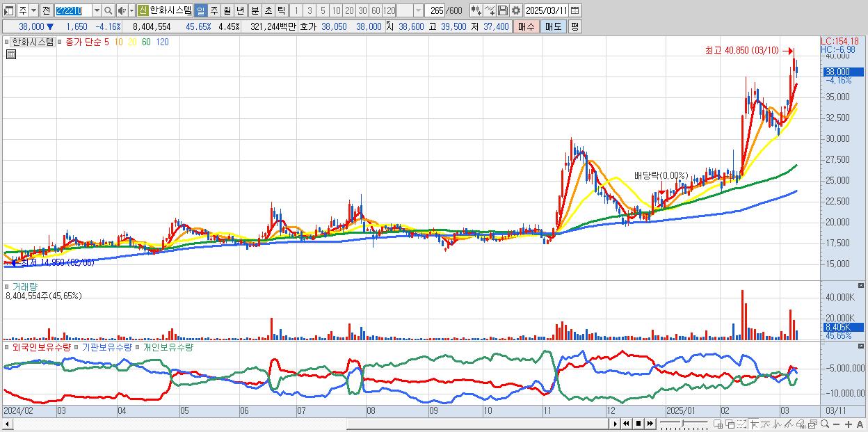Click the 거래량 volume panel label
The height and width of the screenshot is (432, 868).
click(x=25, y=286)
